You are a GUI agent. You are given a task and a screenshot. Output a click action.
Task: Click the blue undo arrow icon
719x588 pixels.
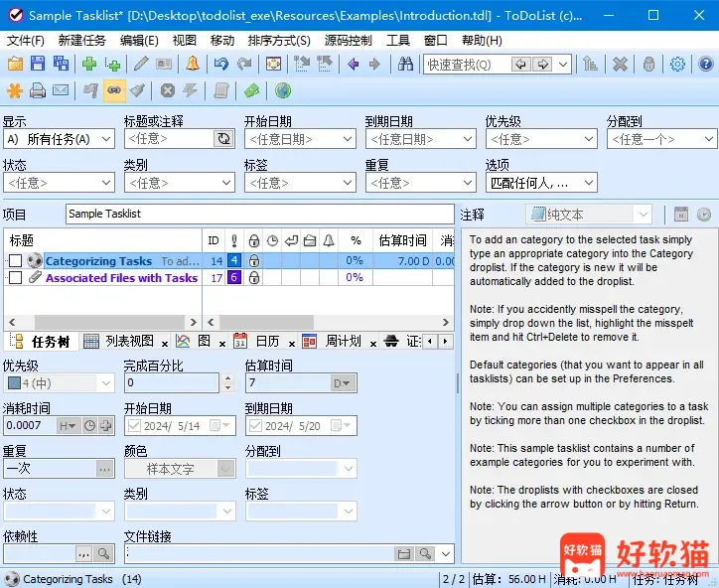[221, 64]
